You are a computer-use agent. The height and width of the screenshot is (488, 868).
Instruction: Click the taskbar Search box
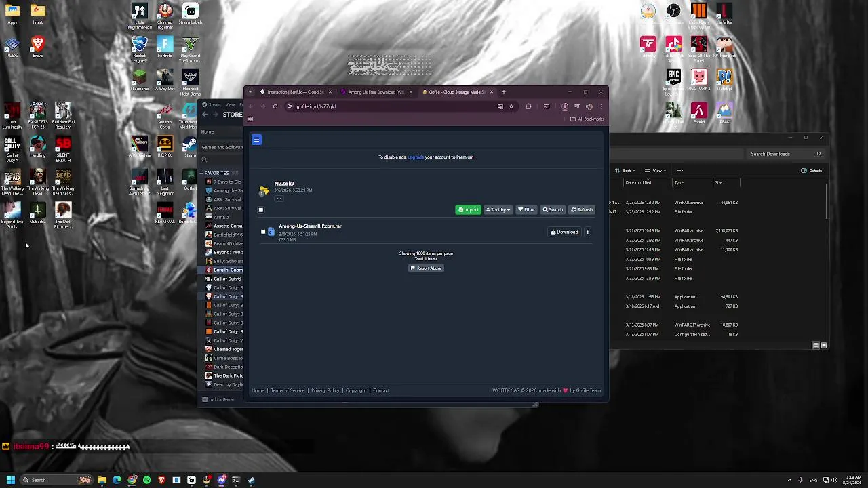point(56,480)
